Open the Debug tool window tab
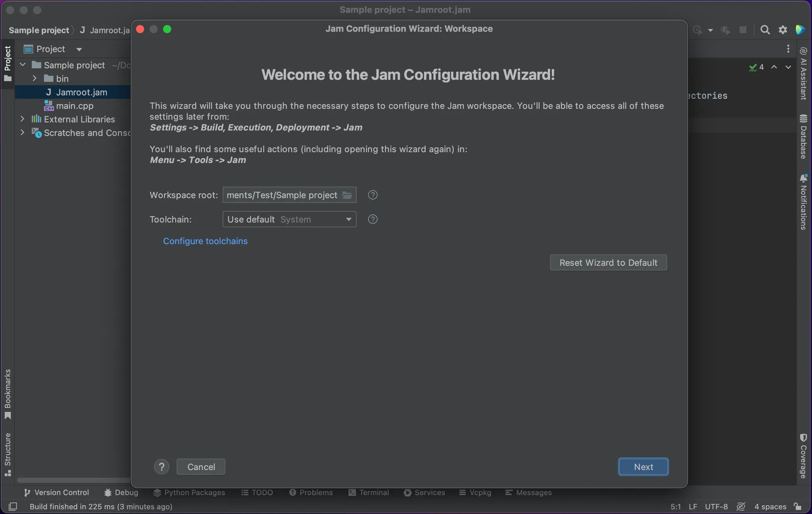The image size is (812, 514). 121,493
